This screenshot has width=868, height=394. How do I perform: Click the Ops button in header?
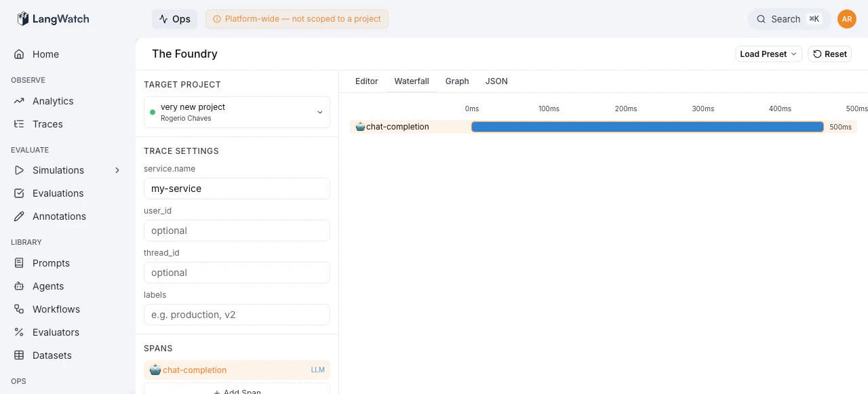click(174, 19)
